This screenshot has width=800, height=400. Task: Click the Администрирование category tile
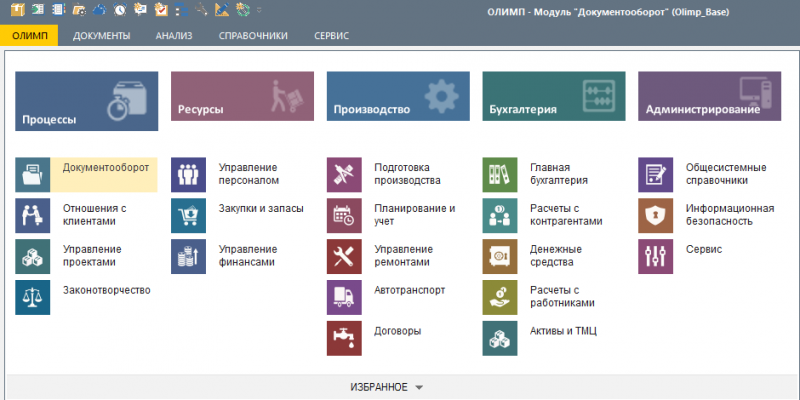(x=710, y=96)
